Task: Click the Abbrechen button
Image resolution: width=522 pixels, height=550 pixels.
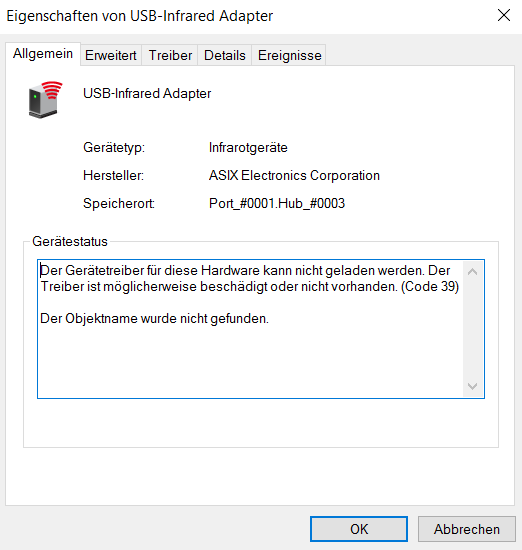Action: pyautogui.click(x=467, y=529)
